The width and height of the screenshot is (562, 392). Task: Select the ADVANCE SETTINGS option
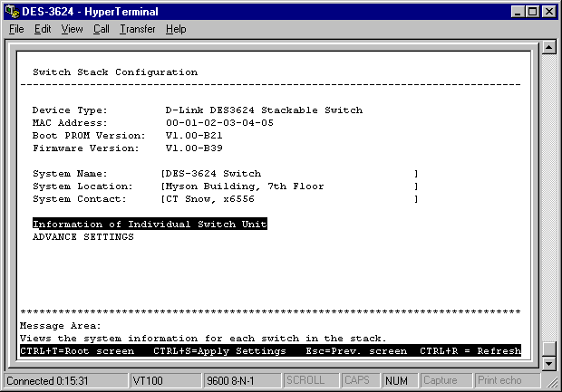(x=82, y=237)
